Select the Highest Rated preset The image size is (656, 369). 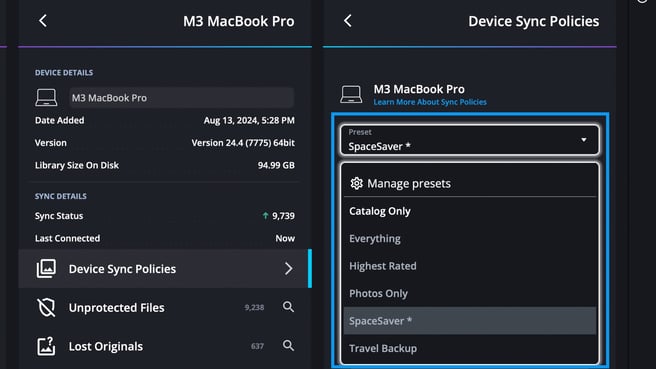point(470,266)
